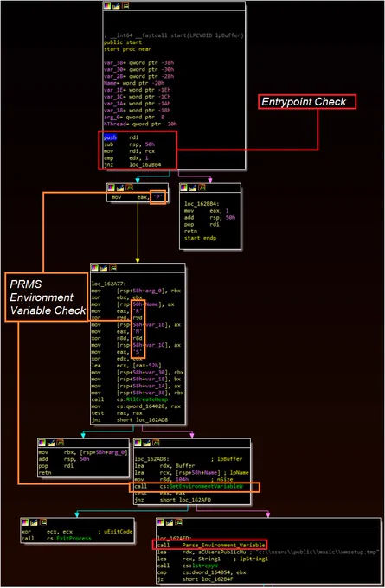
Task: Click the "cmp edx, 1" instruction
Action: tap(126, 158)
